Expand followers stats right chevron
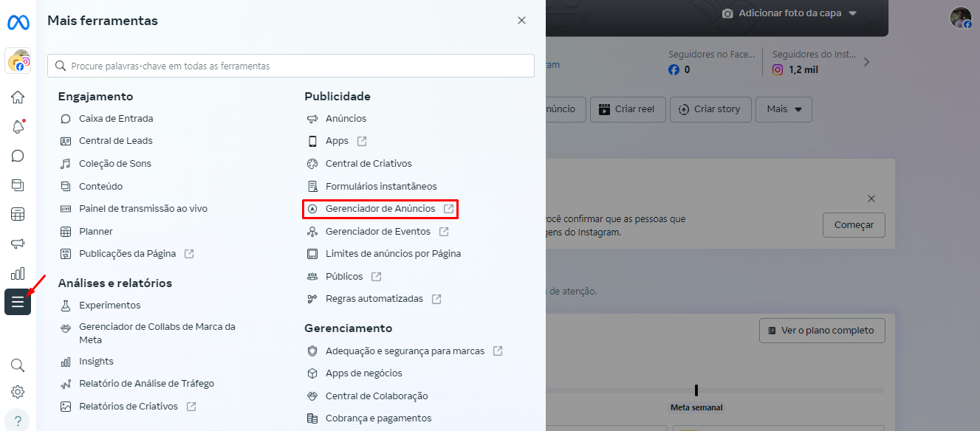The image size is (980, 431). click(867, 62)
